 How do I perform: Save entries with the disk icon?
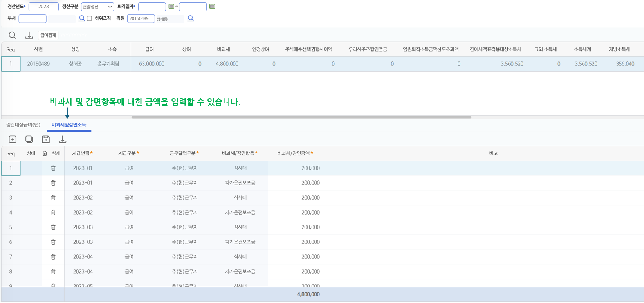pyautogui.click(x=46, y=139)
